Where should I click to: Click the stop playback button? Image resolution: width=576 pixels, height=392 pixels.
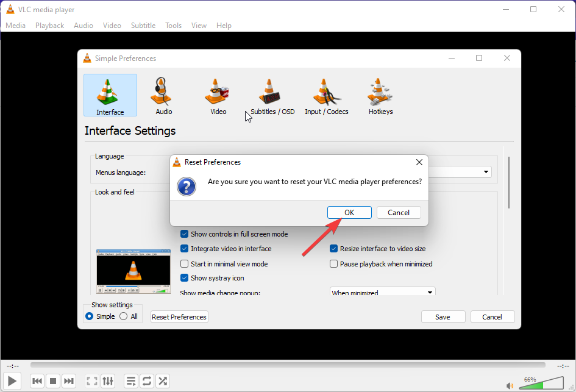(x=53, y=381)
